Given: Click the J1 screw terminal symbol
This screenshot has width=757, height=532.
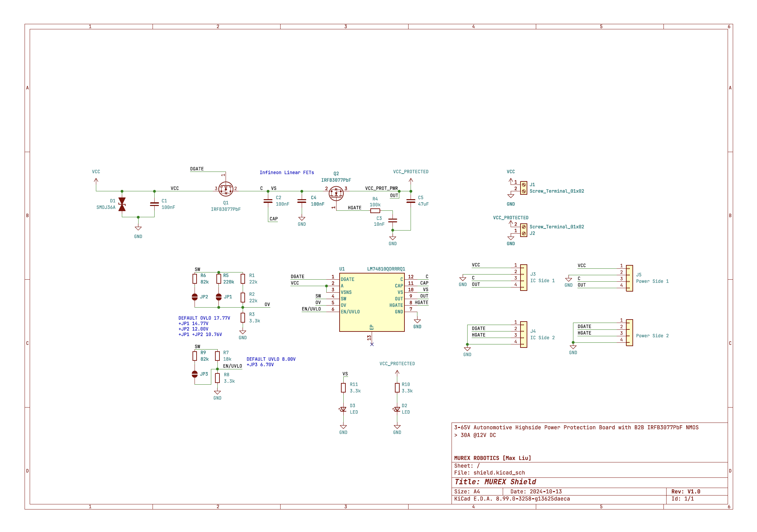Looking at the screenshot, I should pos(524,188).
